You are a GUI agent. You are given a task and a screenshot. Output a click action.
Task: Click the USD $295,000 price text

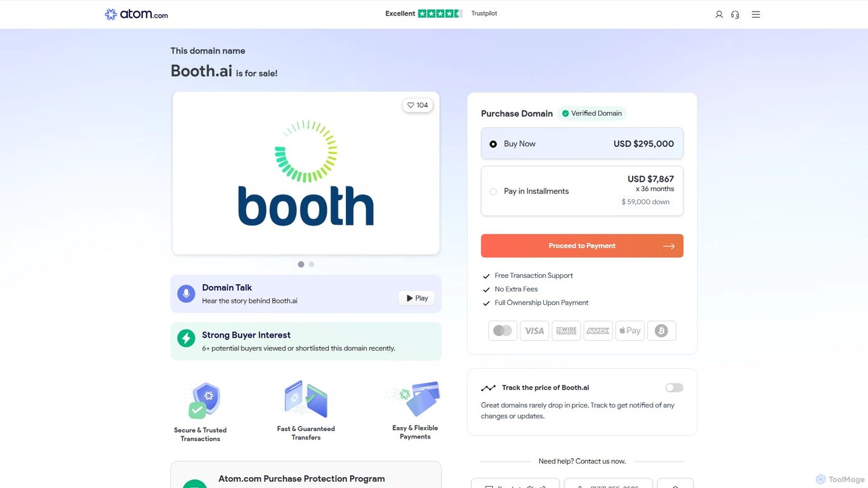click(644, 144)
